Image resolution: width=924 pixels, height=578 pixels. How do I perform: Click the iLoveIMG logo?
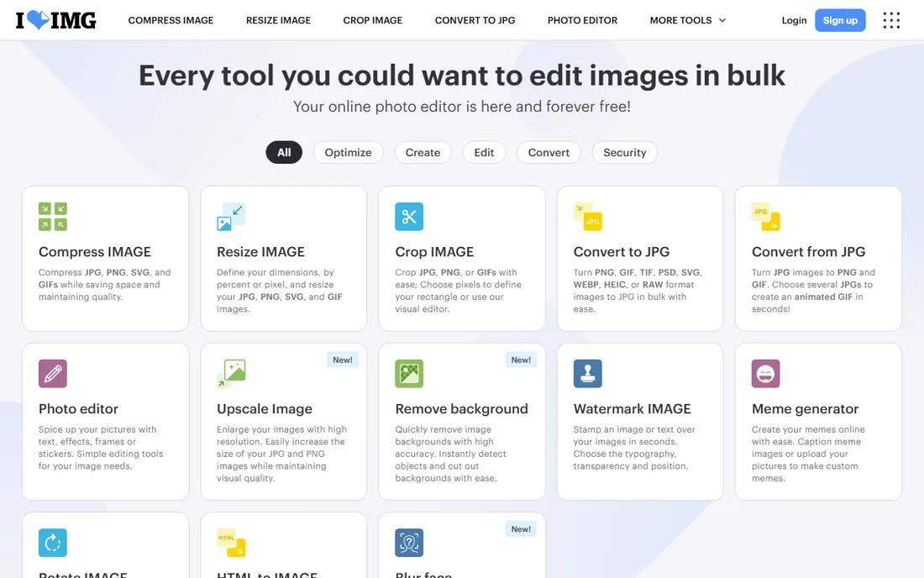(x=56, y=20)
